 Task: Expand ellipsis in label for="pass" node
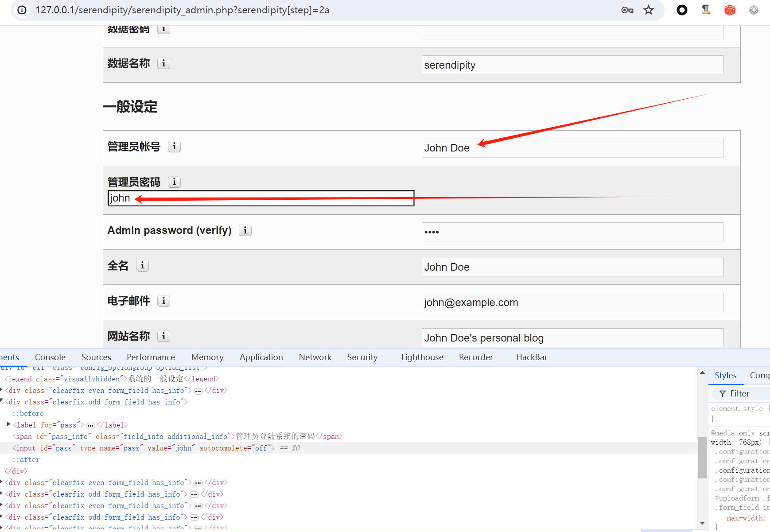pos(90,425)
